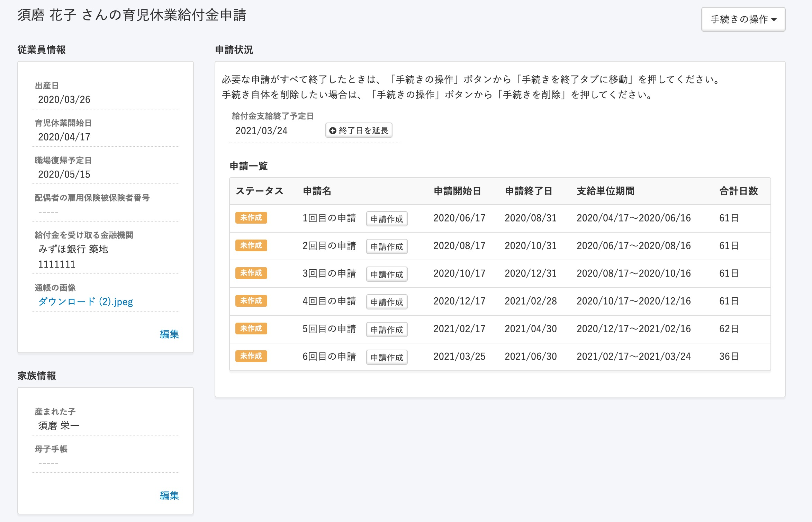Image resolution: width=812 pixels, height=522 pixels.
Task: Click the 支給単位期間 column header
Action: point(605,191)
